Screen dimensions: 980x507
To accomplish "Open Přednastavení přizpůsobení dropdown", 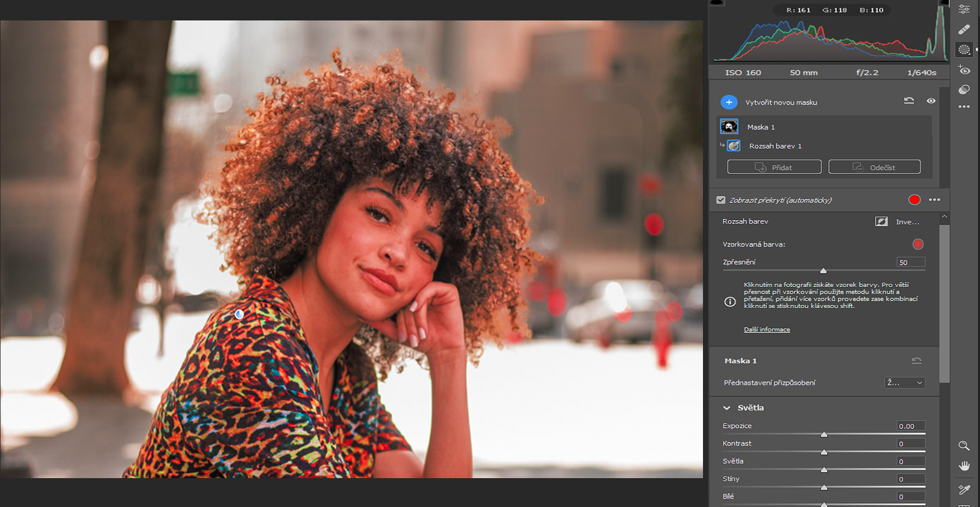I will (x=905, y=383).
